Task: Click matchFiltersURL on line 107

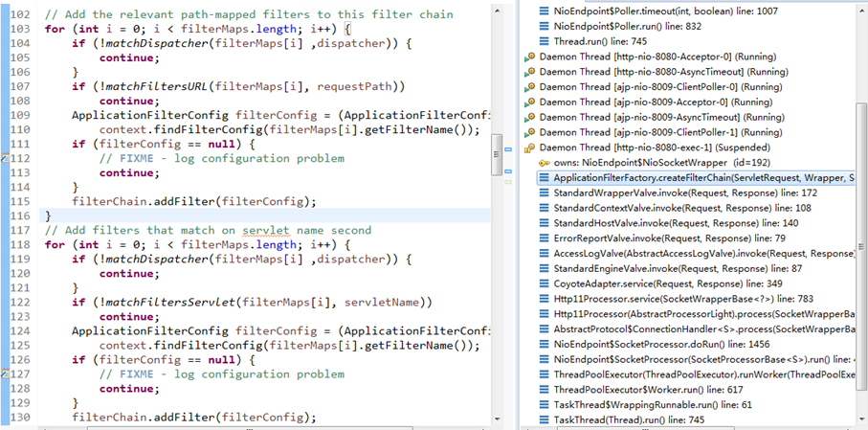Action: [157, 86]
